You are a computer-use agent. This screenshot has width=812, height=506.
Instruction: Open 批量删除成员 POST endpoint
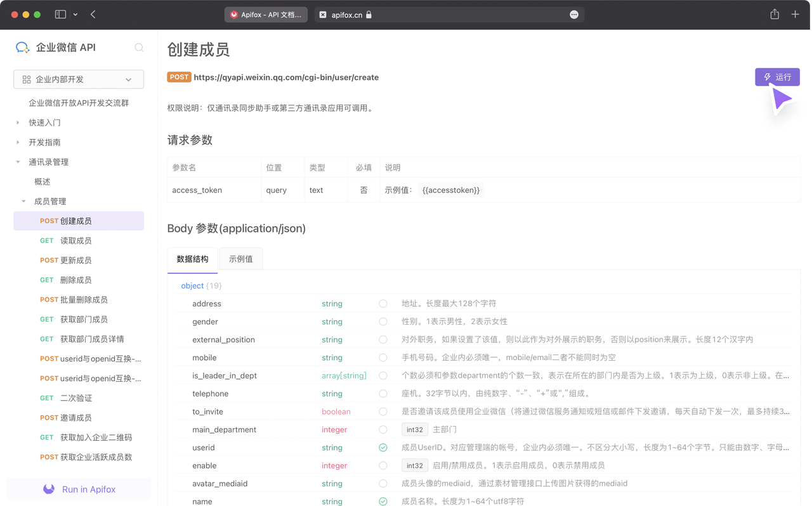[x=83, y=299]
